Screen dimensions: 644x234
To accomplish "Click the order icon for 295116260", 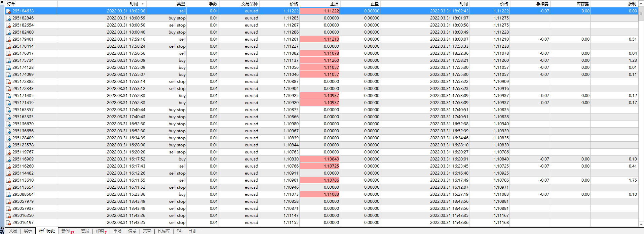I will click(8, 166).
